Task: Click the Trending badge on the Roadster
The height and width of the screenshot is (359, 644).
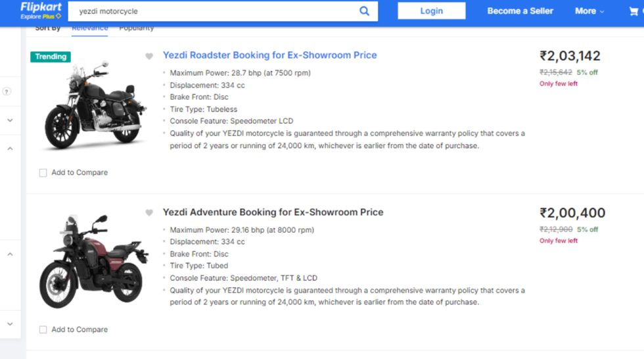Action: [51, 57]
